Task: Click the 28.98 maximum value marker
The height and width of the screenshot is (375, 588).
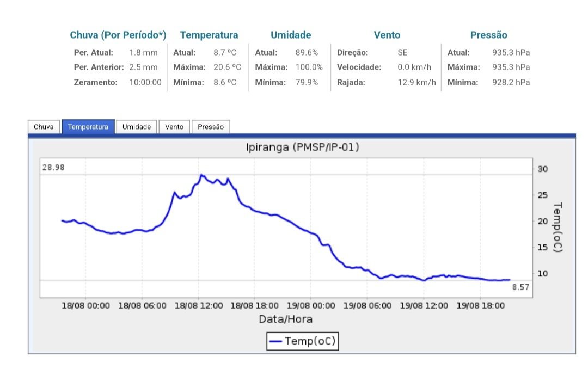Action: [53, 167]
